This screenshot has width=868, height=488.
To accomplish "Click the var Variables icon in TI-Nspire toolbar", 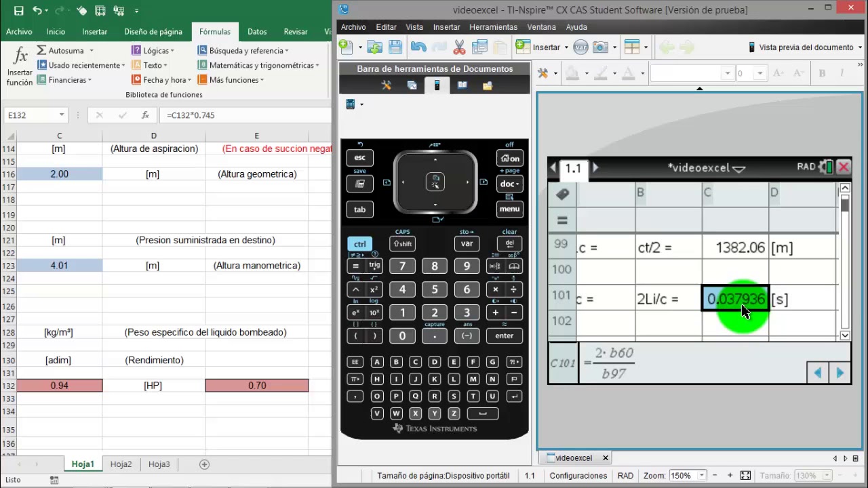I will click(580, 47).
